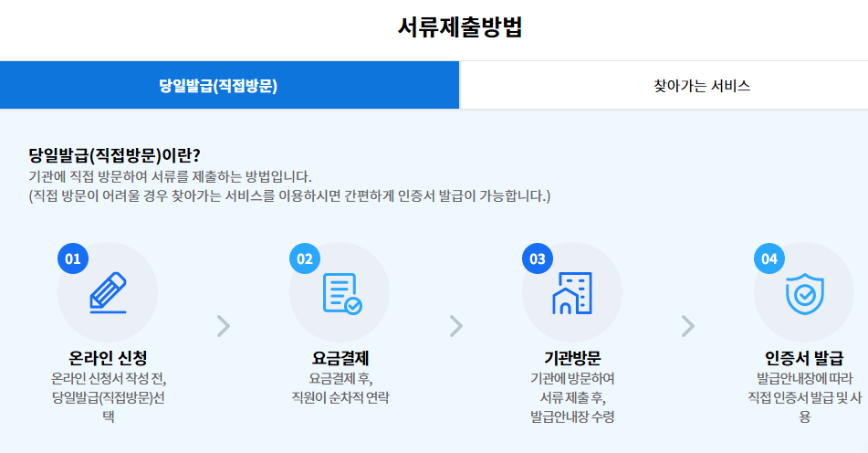The image size is (868, 453).
Task: Click the 인증서 발급 step title
Action: point(804,358)
